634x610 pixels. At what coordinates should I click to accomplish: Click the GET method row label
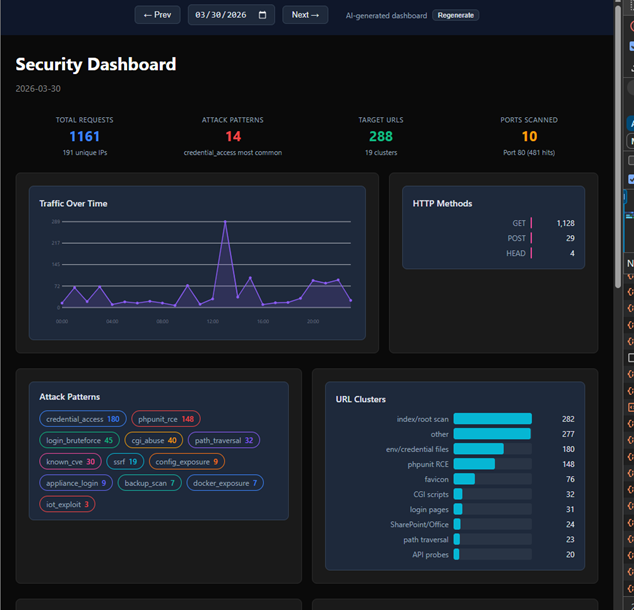519,223
